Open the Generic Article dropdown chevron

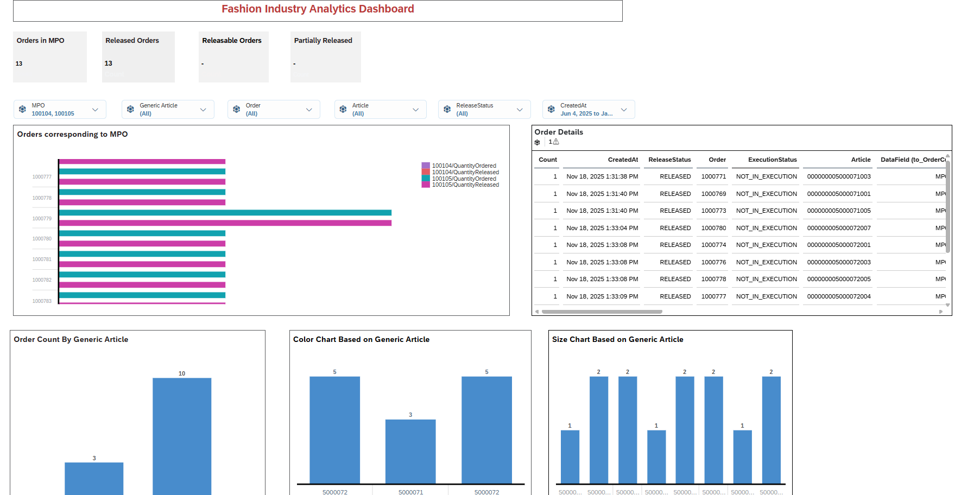203,110
